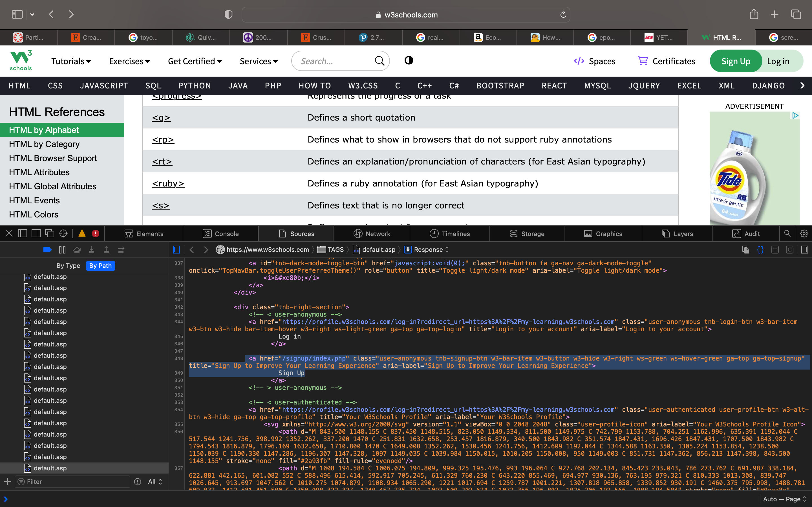Image resolution: width=812 pixels, height=507 pixels.
Task: Expand the Tutorials menu
Action: click(x=71, y=61)
